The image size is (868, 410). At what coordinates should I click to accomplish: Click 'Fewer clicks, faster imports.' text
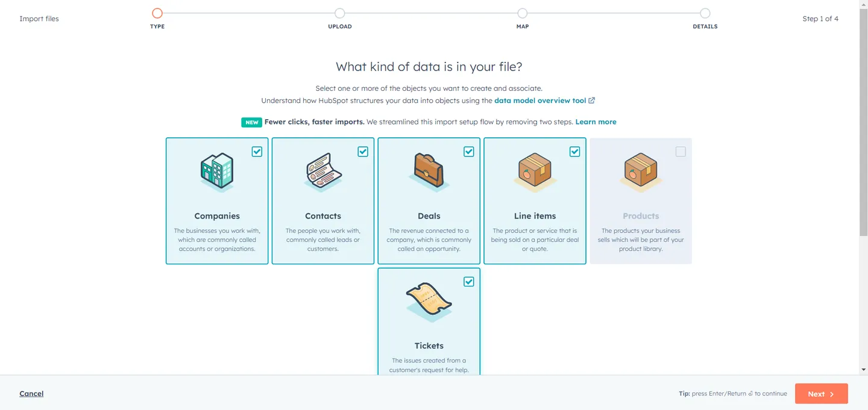click(x=315, y=122)
